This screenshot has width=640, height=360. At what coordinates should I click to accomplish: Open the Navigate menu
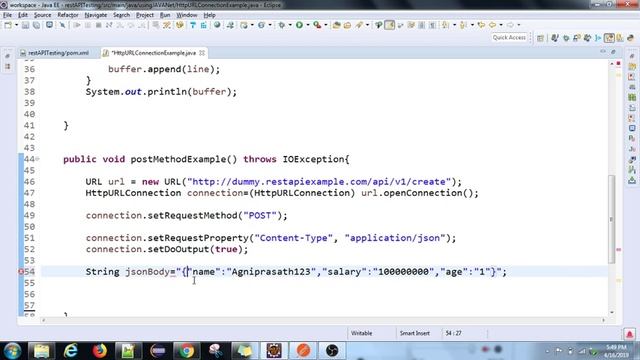click(96, 15)
